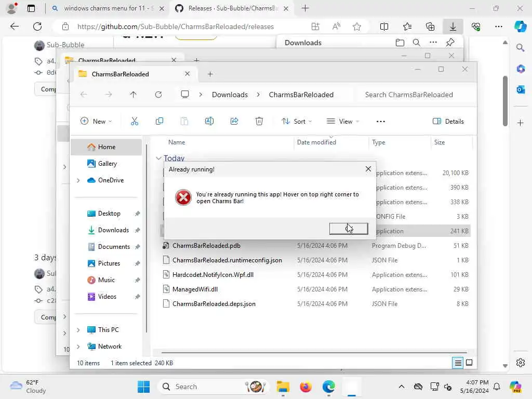Reload the GitHub page in Edge

[x=37, y=26]
